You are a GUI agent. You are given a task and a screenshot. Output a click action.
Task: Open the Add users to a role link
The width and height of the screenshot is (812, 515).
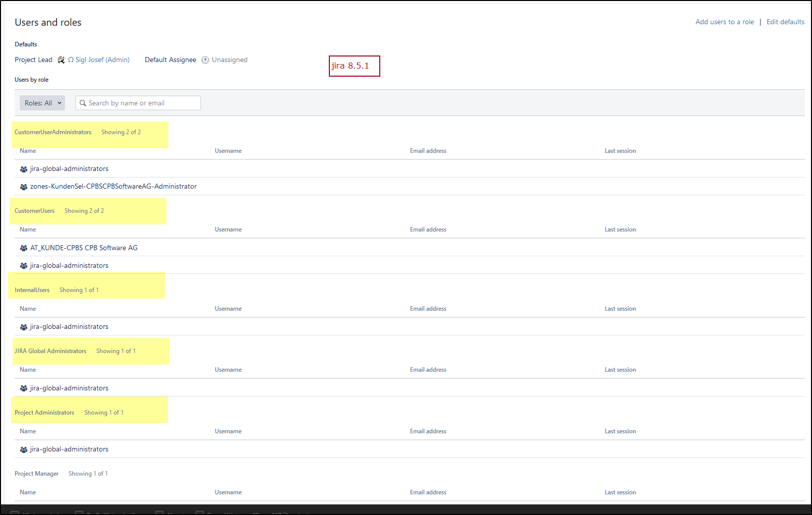coord(725,22)
